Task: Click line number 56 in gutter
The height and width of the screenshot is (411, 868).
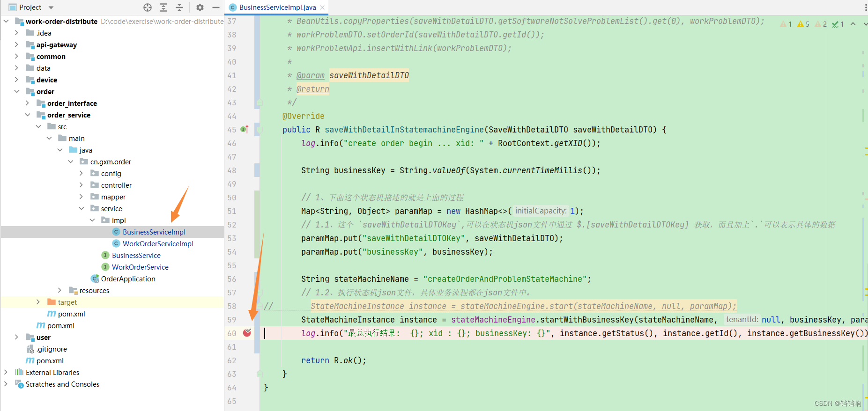Action: click(232, 279)
